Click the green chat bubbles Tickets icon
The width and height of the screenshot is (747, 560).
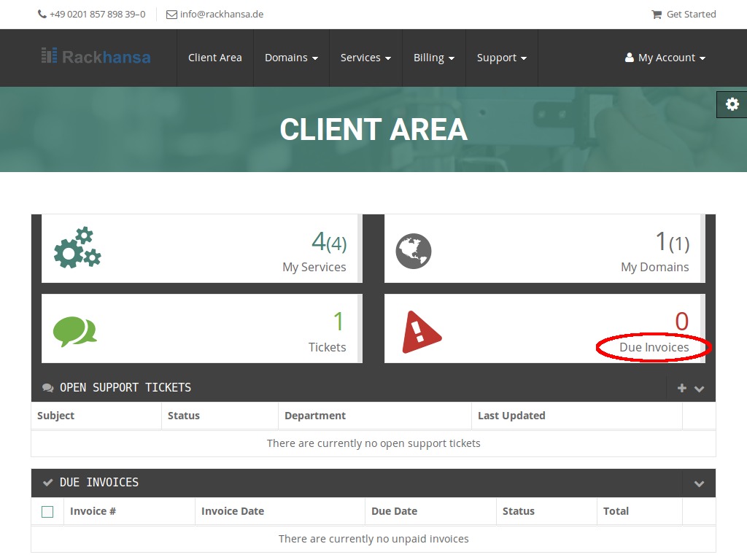click(75, 332)
